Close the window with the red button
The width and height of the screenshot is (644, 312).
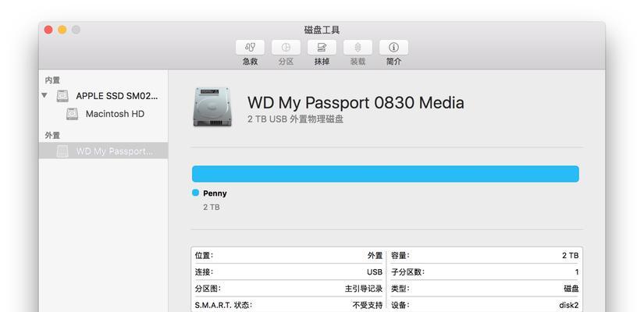48,30
